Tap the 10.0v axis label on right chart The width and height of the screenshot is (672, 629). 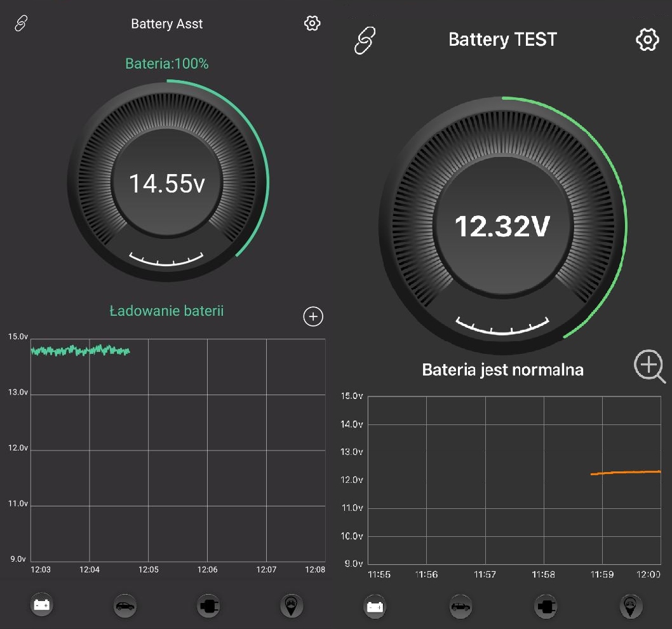351,536
